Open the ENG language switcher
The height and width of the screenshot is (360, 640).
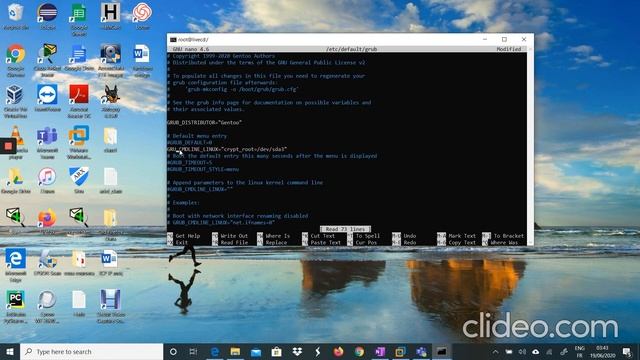click(579, 352)
